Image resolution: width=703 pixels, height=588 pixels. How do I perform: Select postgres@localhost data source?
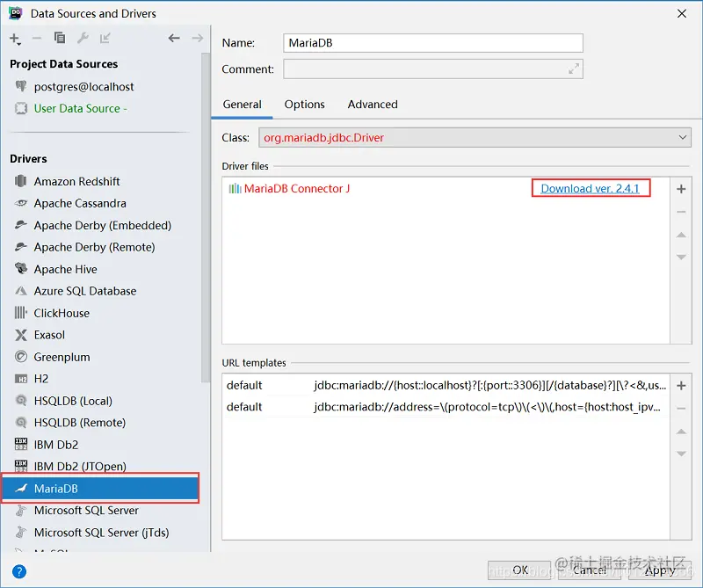(83, 86)
